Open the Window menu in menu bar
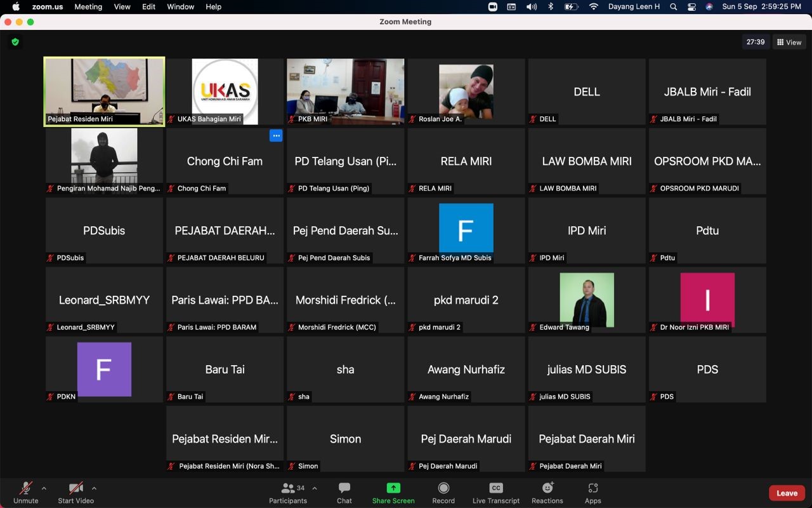The image size is (812, 508). 180,6
